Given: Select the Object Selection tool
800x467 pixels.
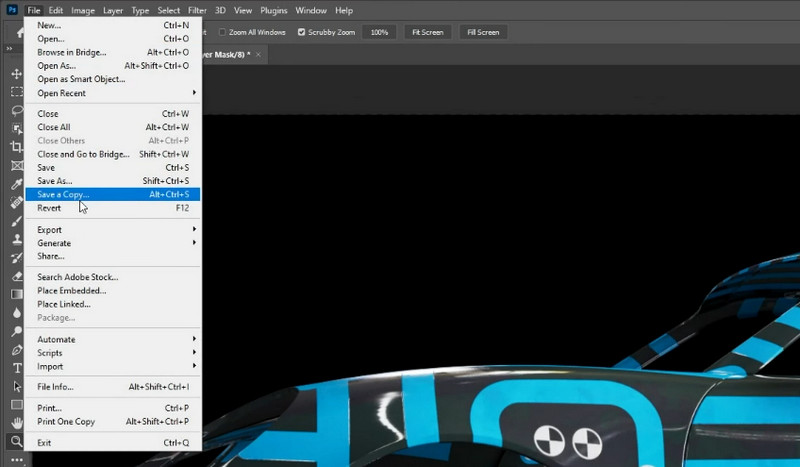Looking at the screenshot, I should [x=16, y=129].
